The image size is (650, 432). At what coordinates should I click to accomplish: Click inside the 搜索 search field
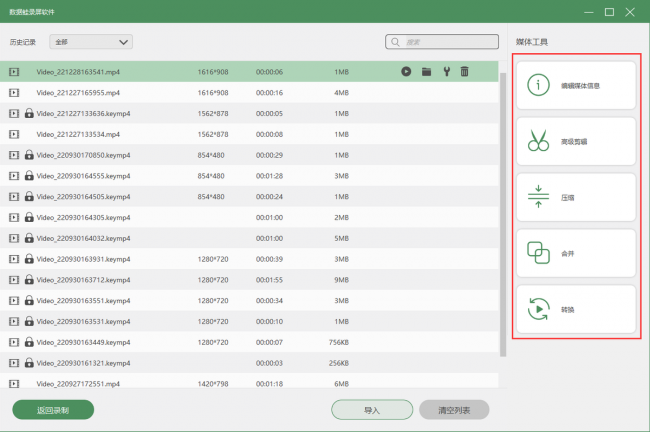(x=442, y=42)
